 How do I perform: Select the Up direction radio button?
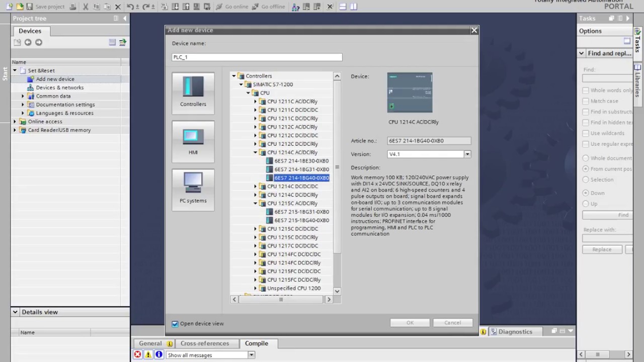(x=586, y=204)
